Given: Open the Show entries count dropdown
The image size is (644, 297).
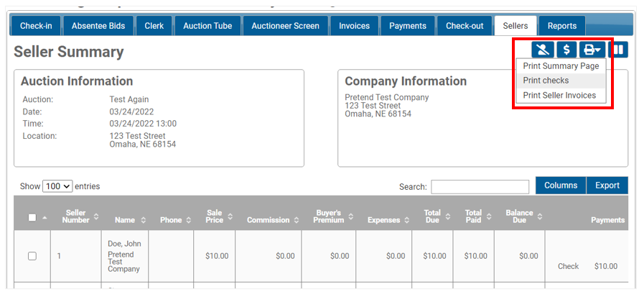Looking at the screenshot, I should [x=58, y=186].
